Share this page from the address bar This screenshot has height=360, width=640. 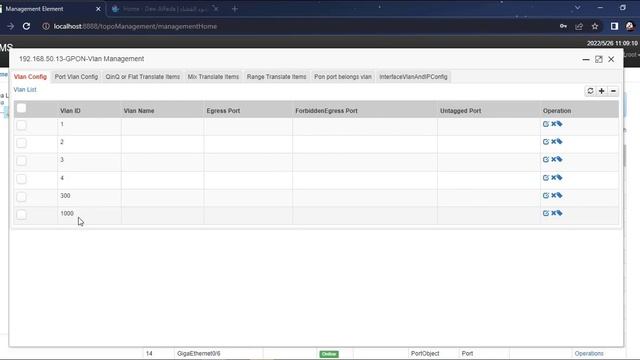[x=579, y=26]
